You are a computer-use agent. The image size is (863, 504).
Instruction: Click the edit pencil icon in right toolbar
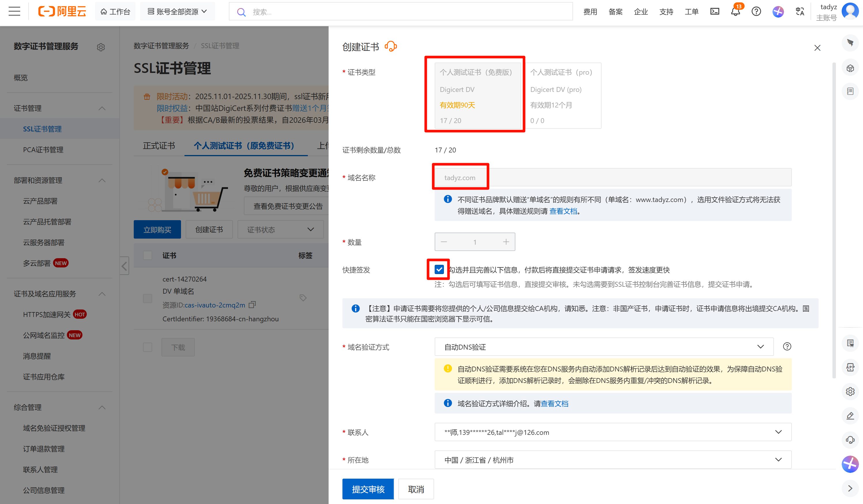click(x=850, y=416)
